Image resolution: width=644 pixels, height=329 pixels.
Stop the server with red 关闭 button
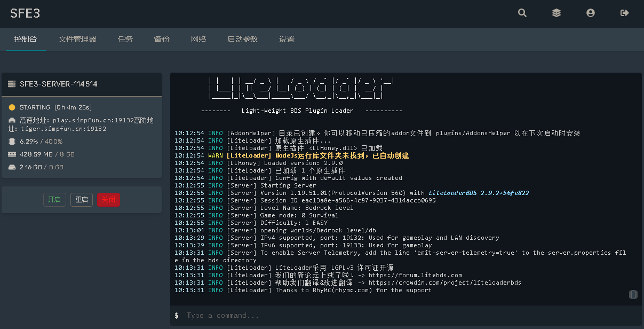point(108,200)
